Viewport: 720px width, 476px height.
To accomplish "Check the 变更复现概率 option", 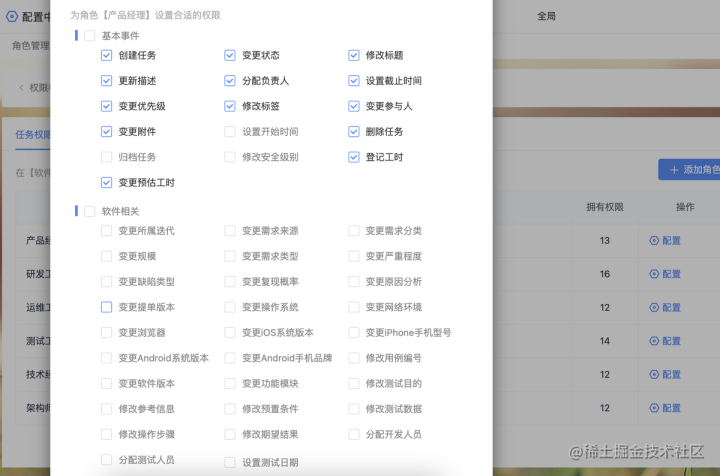I will tap(230, 281).
